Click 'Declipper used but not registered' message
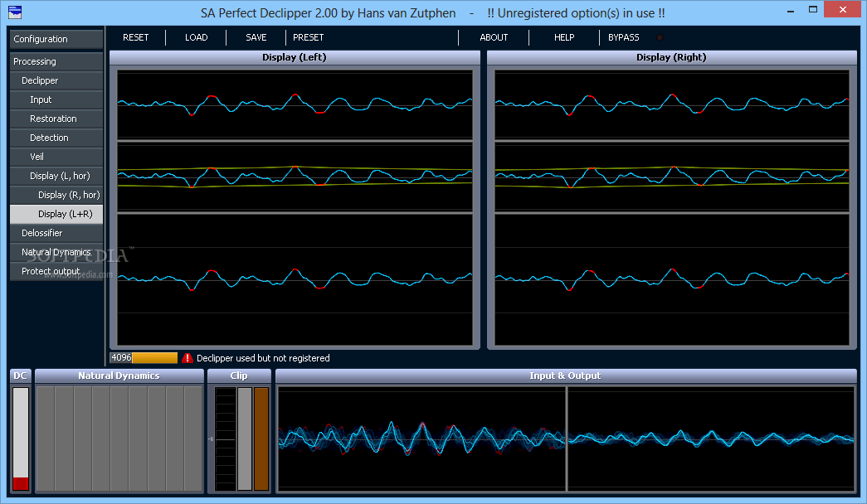 pos(263,358)
